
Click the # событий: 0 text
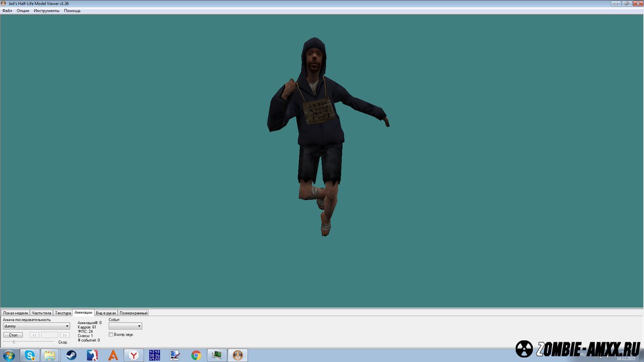click(89, 340)
